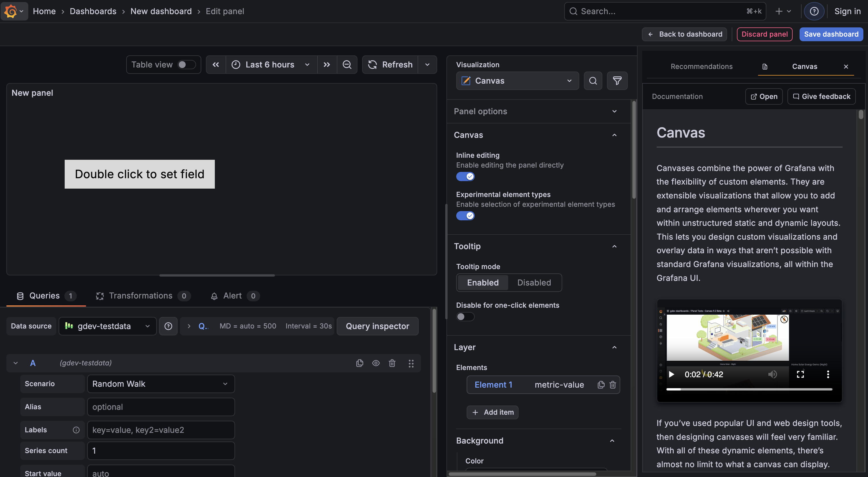The width and height of the screenshot is (868, 477).
Task: Collapse the Tooltip section
Action: pyautogui.click(x=614, y=246)
